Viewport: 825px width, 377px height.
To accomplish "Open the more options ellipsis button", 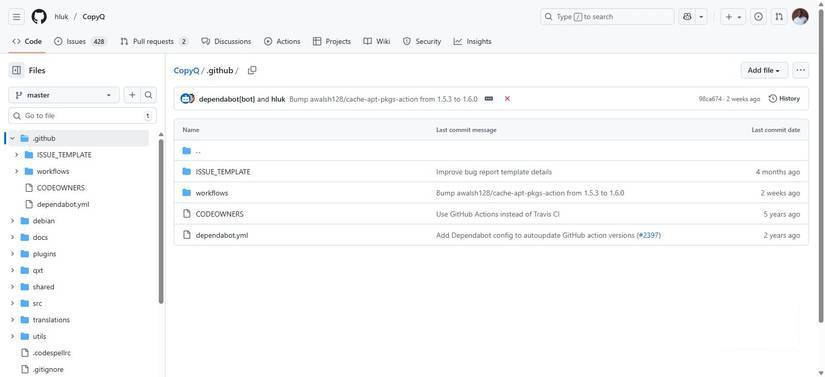I will 801,70.
